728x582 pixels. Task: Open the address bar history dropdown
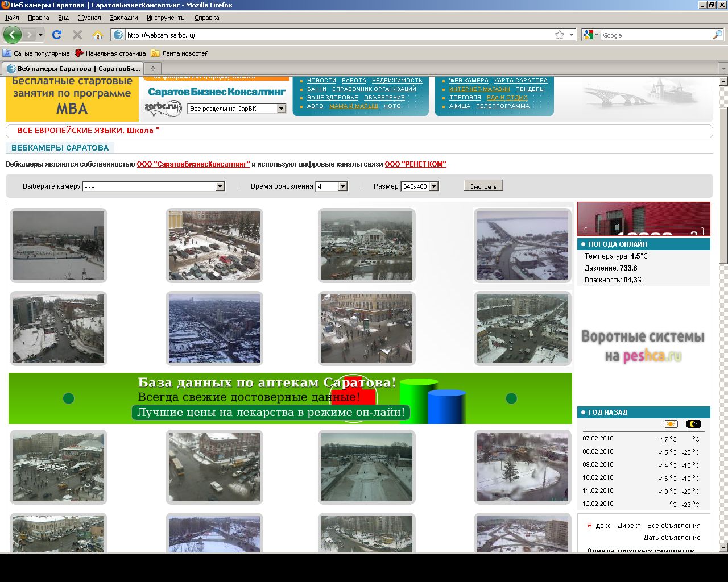[571, 35]
